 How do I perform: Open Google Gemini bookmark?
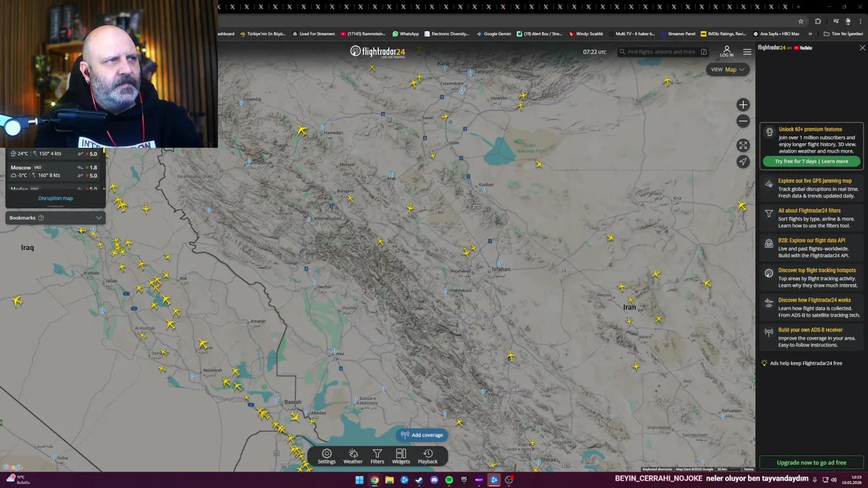(494, 33)
